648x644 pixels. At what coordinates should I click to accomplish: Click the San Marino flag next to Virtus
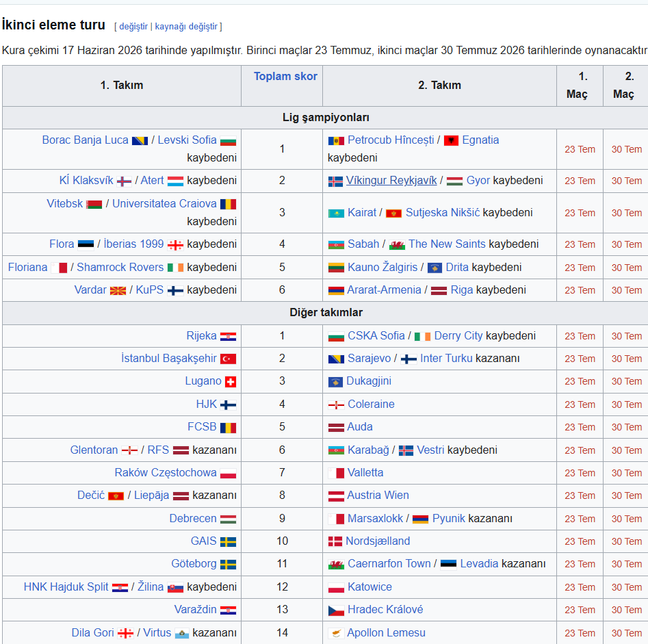(182, 633)
